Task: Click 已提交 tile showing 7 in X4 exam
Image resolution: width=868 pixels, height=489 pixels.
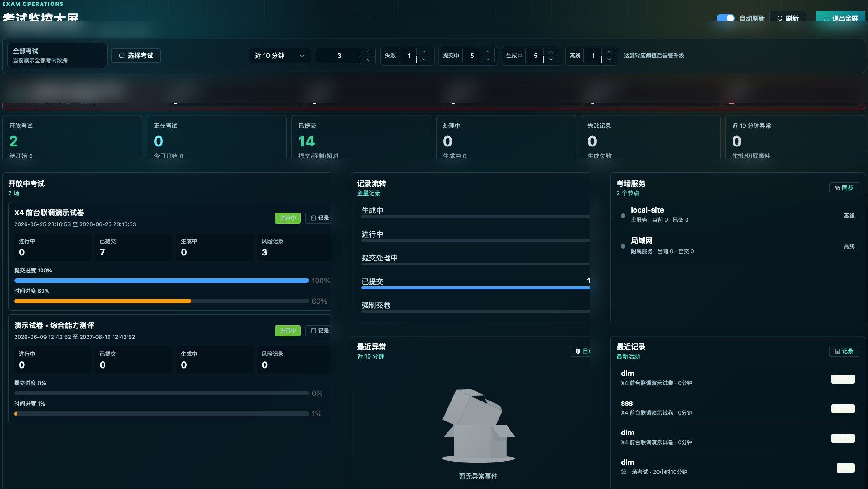Action: 134,247
